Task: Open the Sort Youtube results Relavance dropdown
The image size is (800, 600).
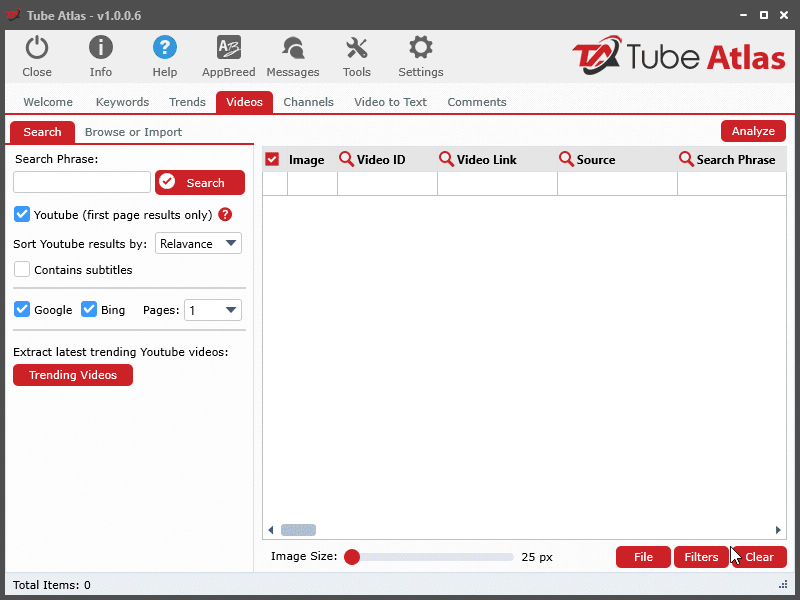Action: click(x=198, y=243)
